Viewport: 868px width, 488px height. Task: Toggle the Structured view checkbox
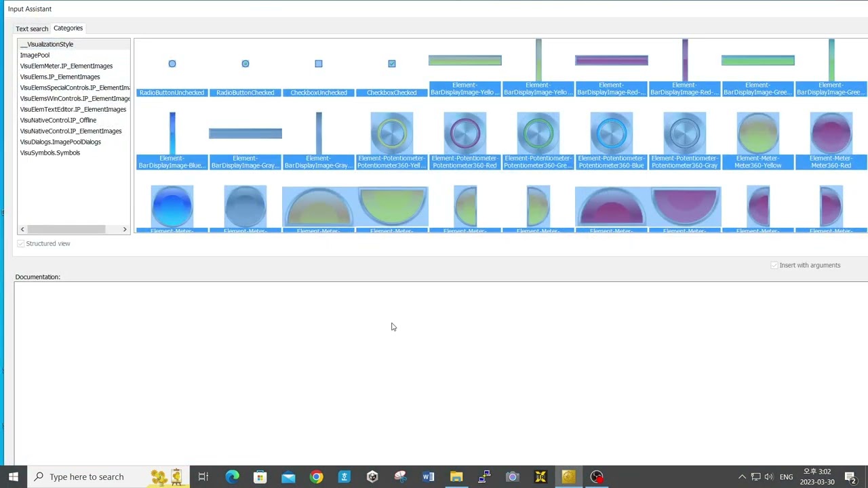point(21,243)
